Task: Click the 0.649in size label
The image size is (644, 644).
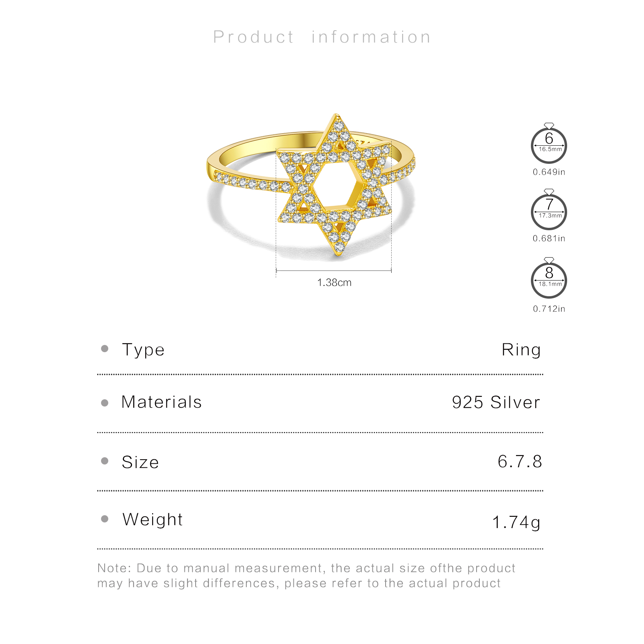Action: pos(549,172)
